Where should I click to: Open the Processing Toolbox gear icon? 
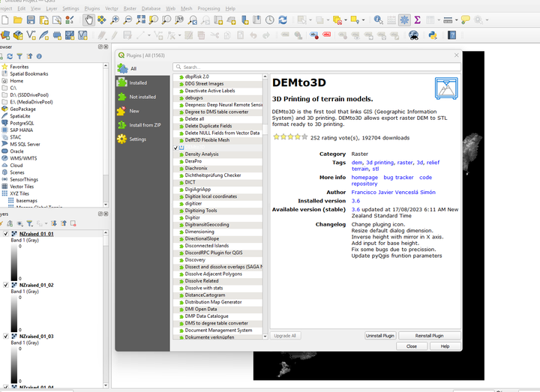[x=404, y=20]
